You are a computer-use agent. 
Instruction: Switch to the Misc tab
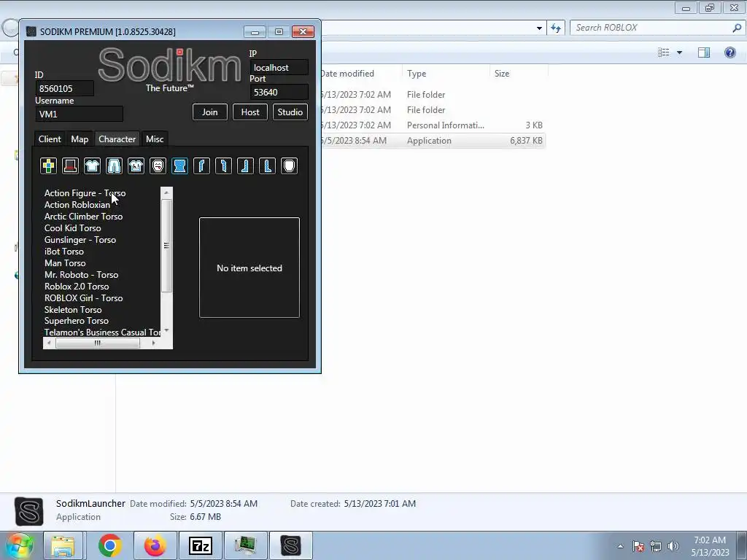click(155, 139)
